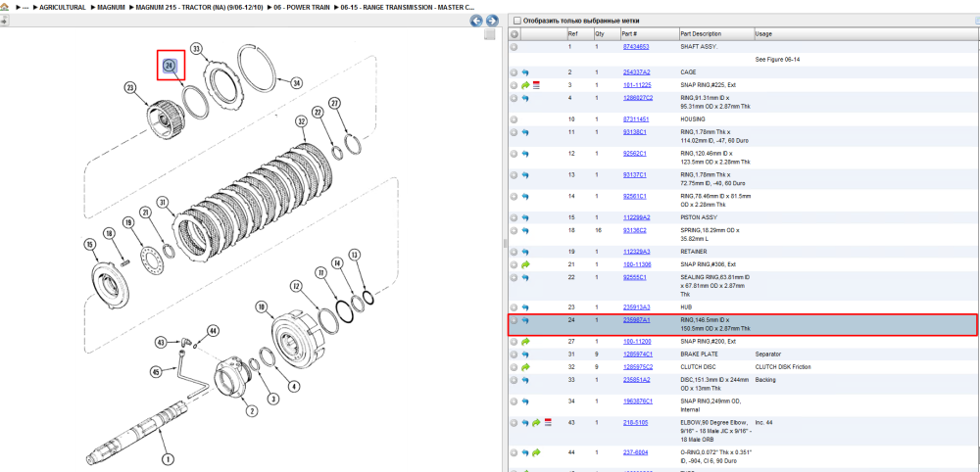This screenshot has width=980, height=472.
Task: Click the red list icon on 101-11225 row
Action: tap(536, 85)
